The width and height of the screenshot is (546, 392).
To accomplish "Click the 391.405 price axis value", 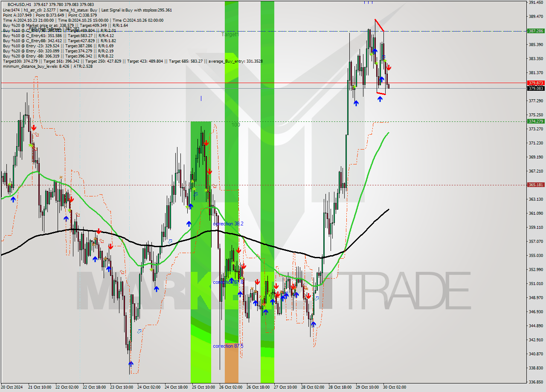I will click(536, 3).
